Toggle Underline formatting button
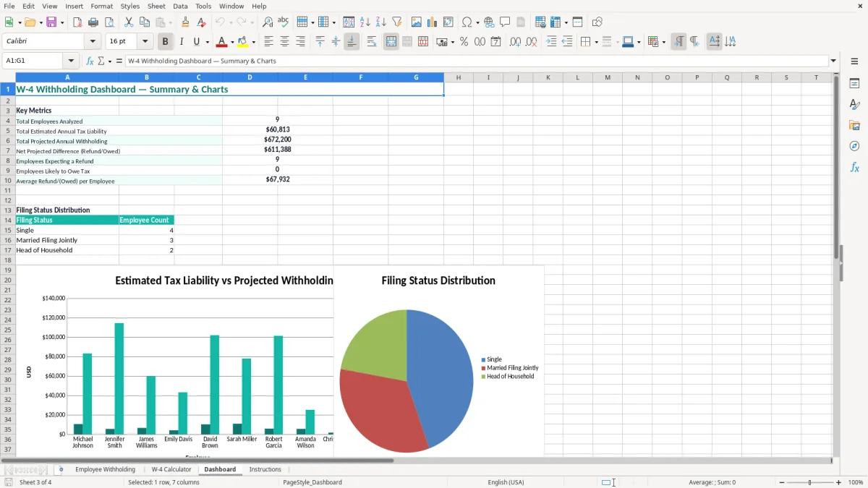This screenshot has height=488, width=868. pyautogui.click(x=196, y=42)
